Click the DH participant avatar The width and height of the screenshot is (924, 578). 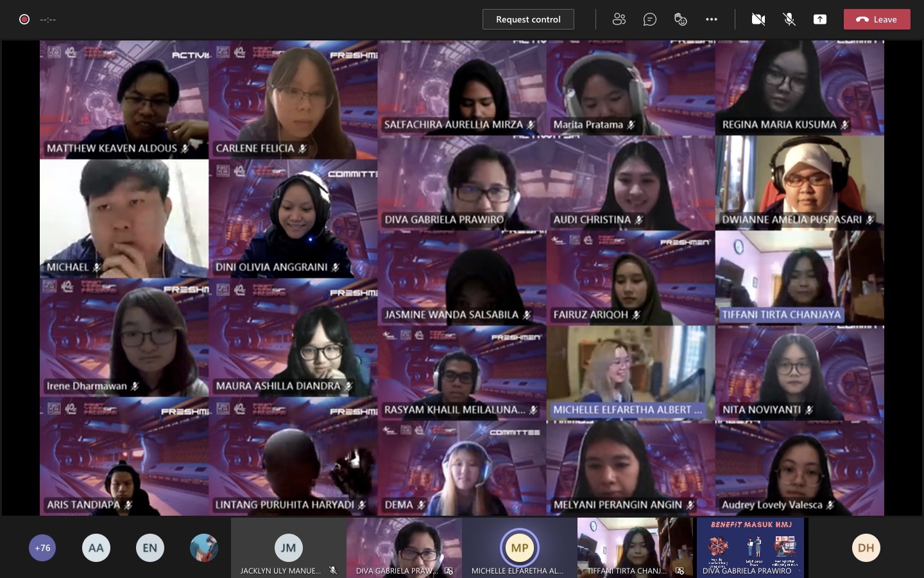click(866, 548)
